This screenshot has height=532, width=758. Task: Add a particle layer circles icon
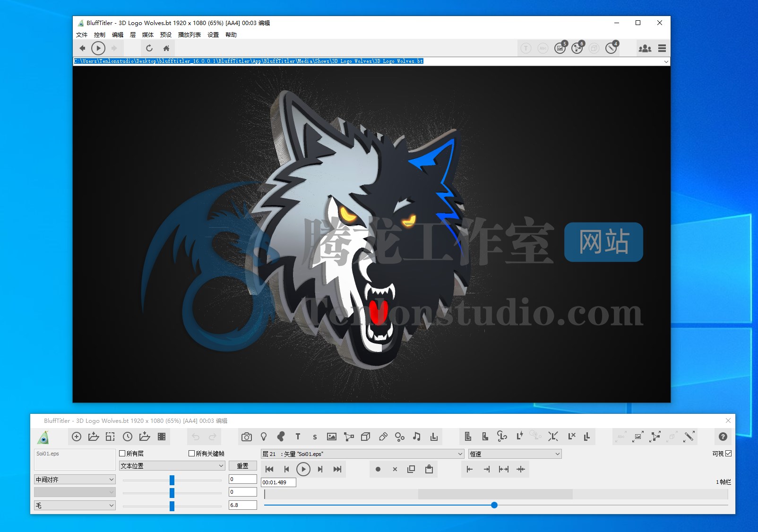click(x=400, y=437)
